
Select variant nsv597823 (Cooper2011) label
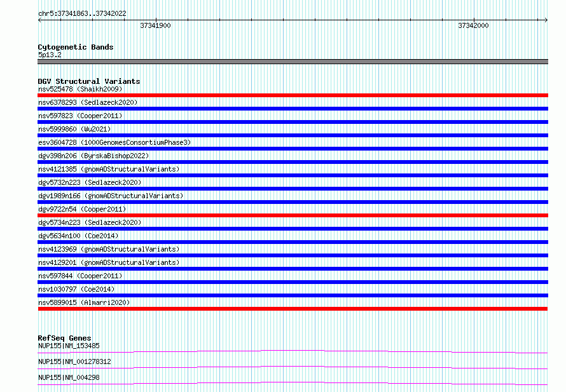pyautogui.click(x=80, y=116)
